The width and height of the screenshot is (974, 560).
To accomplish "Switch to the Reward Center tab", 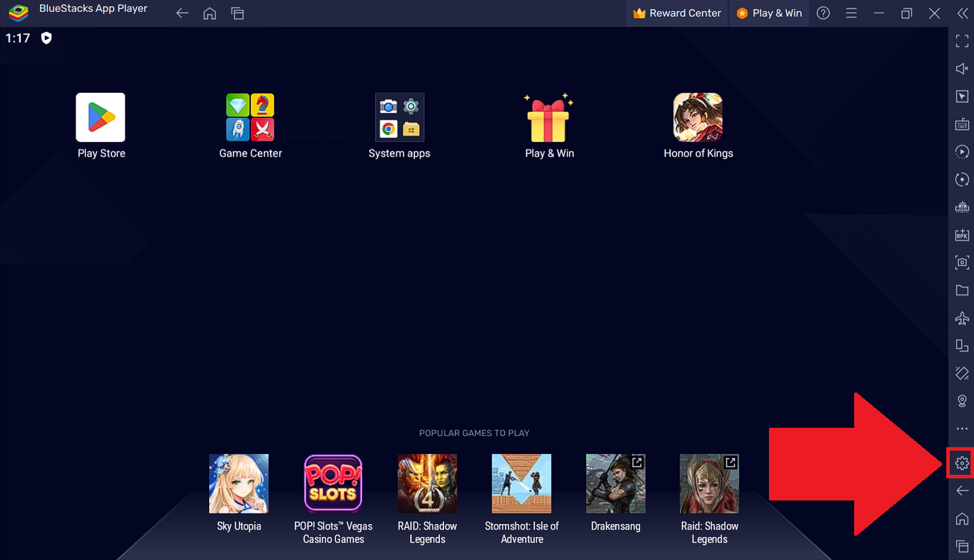I will pyautogui.click(x=677, y=12).
